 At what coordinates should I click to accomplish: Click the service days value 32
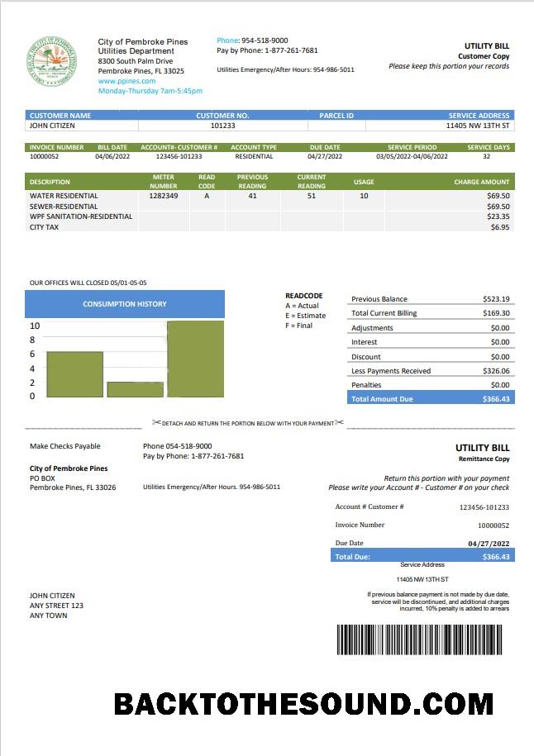coord(486,156)
